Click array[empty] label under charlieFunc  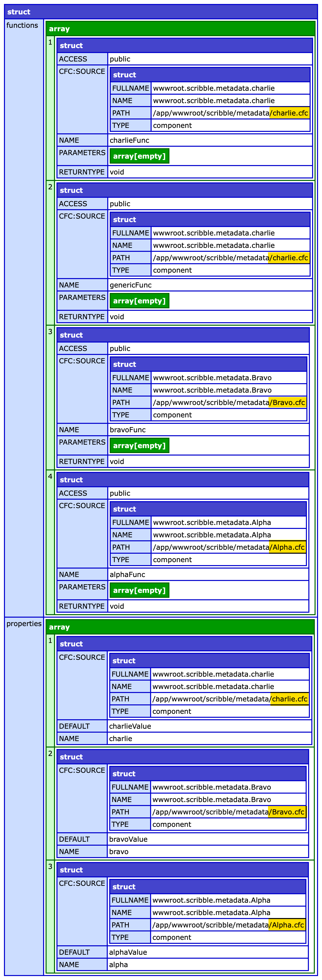point(139,156)
